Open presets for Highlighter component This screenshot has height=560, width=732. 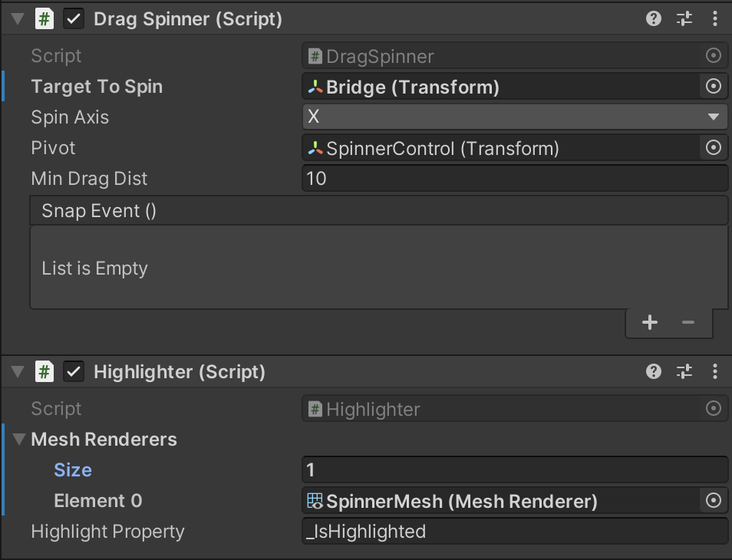tap(684, 372)
